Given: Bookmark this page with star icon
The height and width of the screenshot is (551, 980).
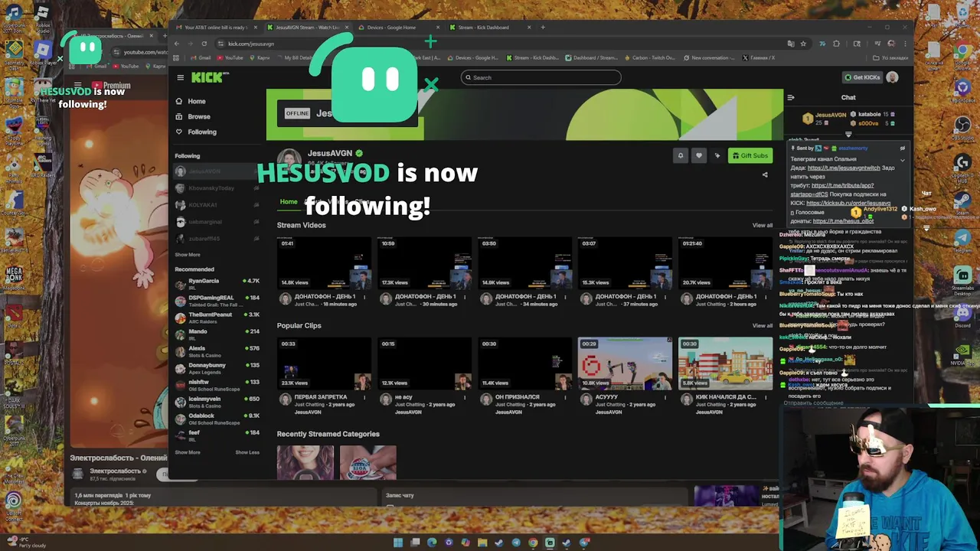Looking at the screenshot, I should [803, 44].
